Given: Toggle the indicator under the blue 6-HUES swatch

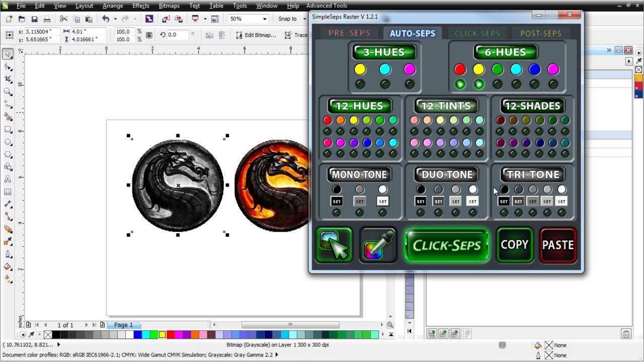Looking at the screenshot, I should 534,84.
